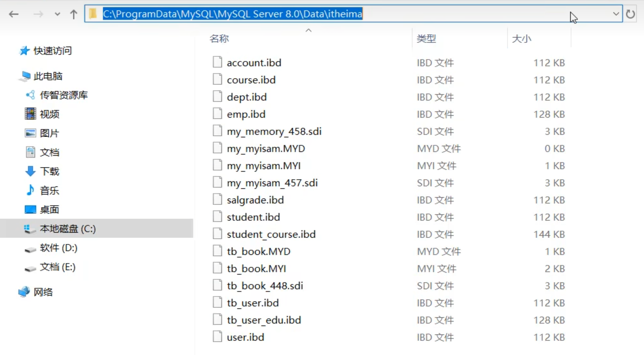
Task: Click the emp.ibd file icon
Action: [217, 114]
